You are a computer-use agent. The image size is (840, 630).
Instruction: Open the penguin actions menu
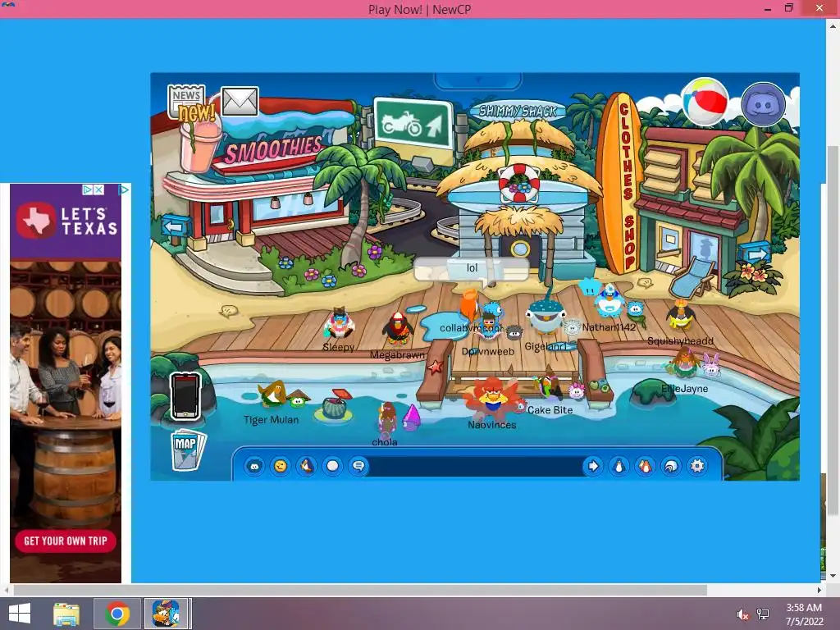click(x=307, y=466)
